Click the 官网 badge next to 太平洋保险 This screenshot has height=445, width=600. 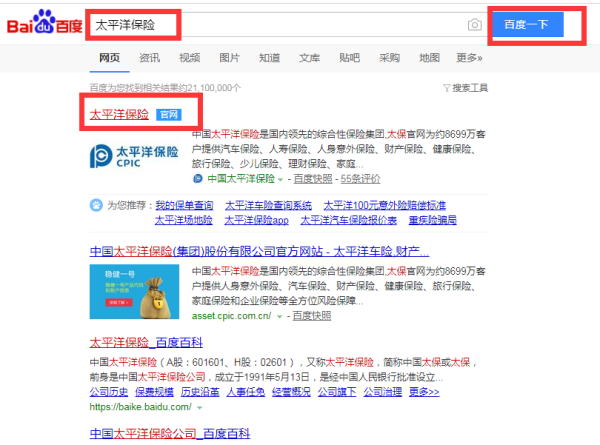point(169,114)
